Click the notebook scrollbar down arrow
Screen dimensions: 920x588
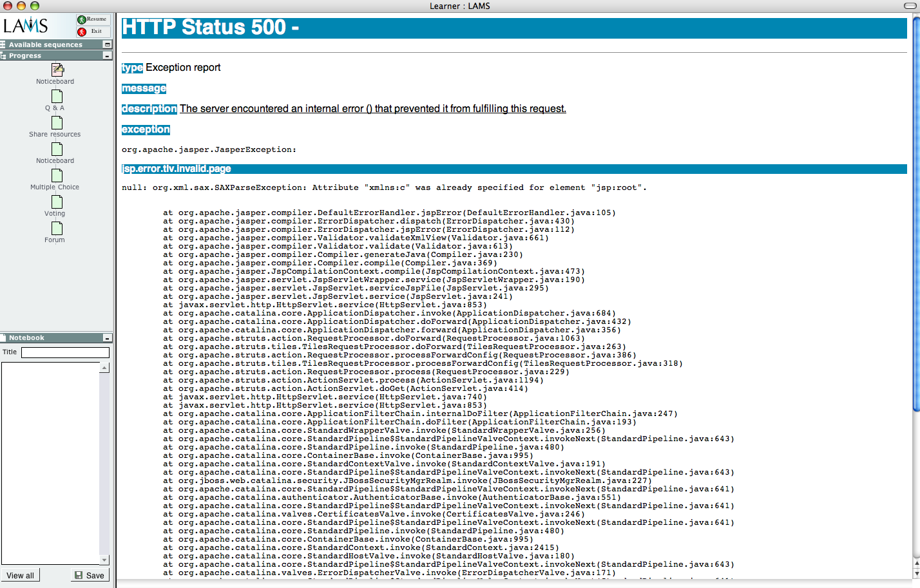[x=104, y=560]
